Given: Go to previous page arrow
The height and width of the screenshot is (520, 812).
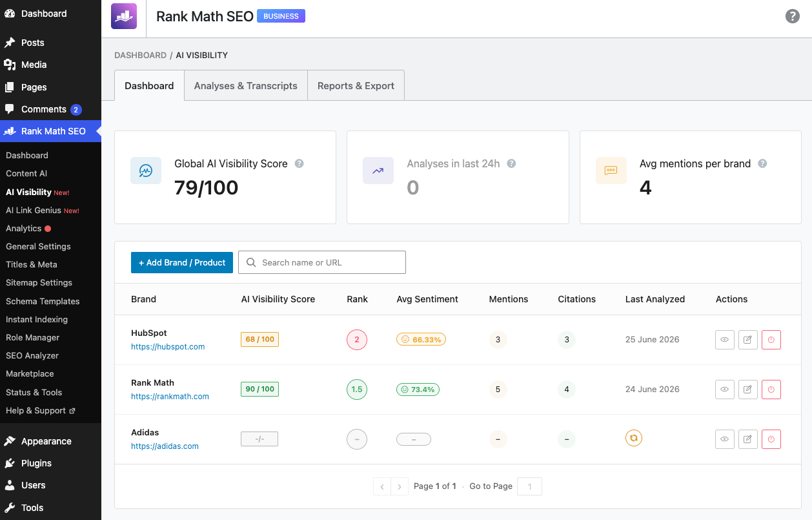Looking at the screenshot, I should pos(382,486).
